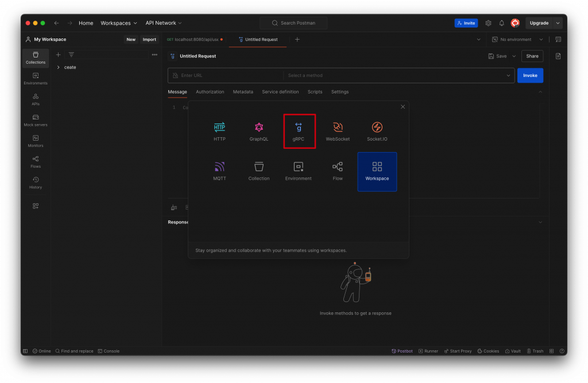Expand the ceate collection
The height and width of the screenshot is (383, 588).
[x=59, y=67]
